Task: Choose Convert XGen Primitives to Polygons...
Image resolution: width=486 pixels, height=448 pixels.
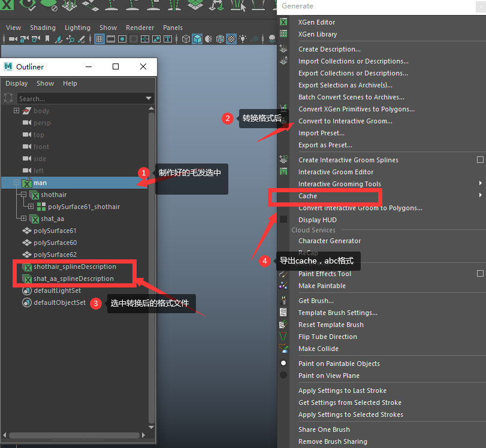Action: pyautogui.click(x=357, y=109)
